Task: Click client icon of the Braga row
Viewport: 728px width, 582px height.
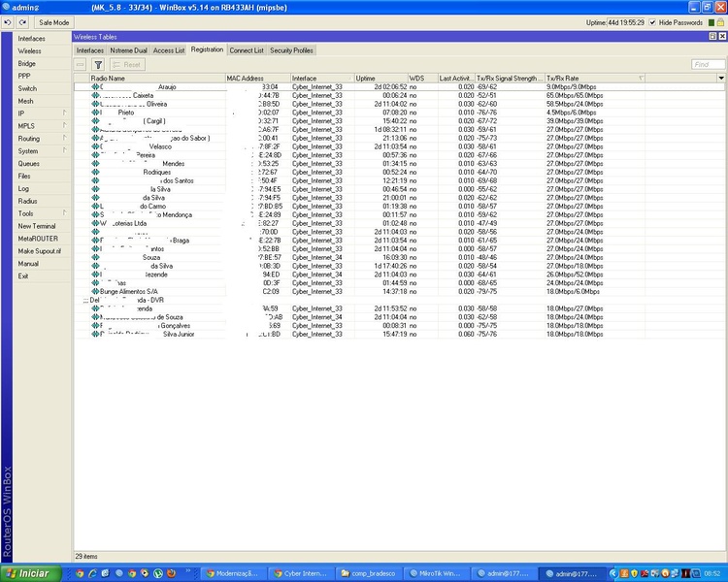Action: (95, 241)
